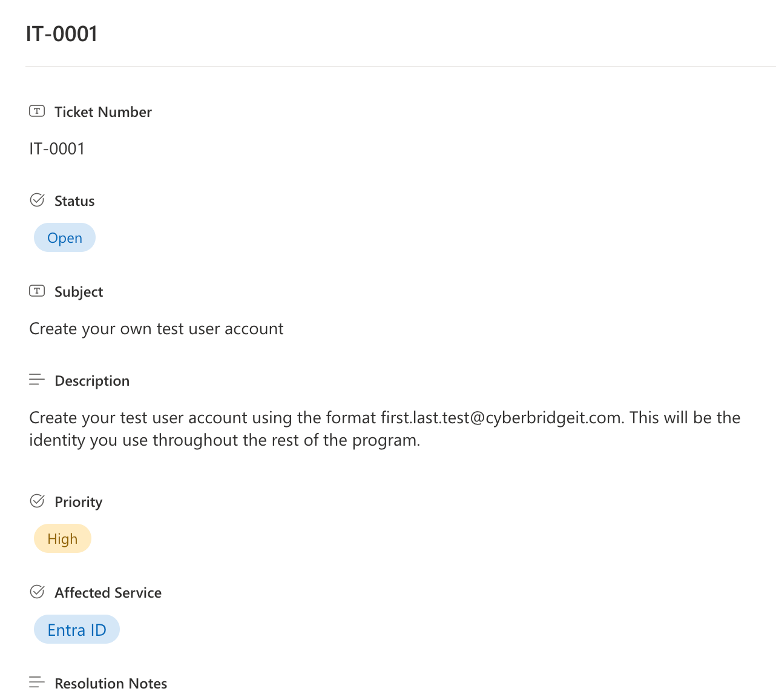Select the High priority pill
Screen dimensions: 776x700
(x=62, y=539)
